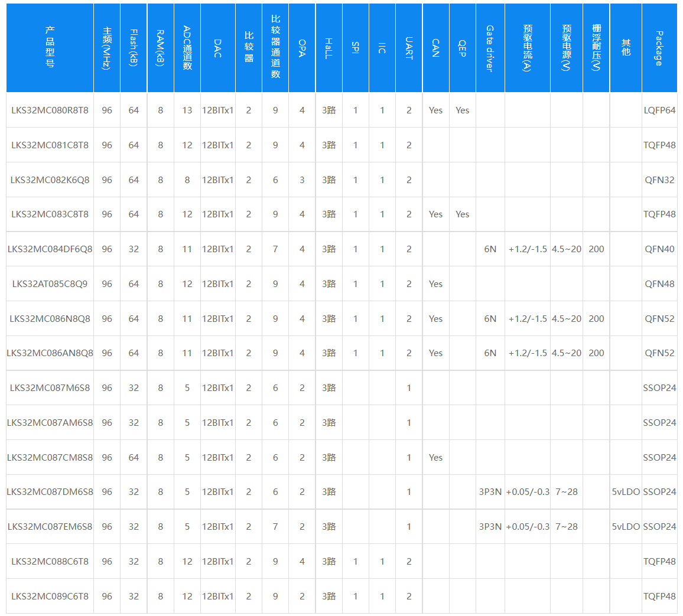Image resolution: width=683 pixels, height=616 pixels.
Task: Click +1.2/-1.5 current in LKS32MC084DF6Q8 row
Action: 528,249
